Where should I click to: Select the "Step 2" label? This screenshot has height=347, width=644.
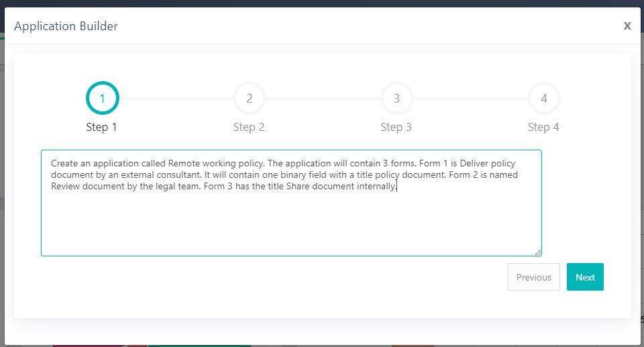(x=249, y=127)
